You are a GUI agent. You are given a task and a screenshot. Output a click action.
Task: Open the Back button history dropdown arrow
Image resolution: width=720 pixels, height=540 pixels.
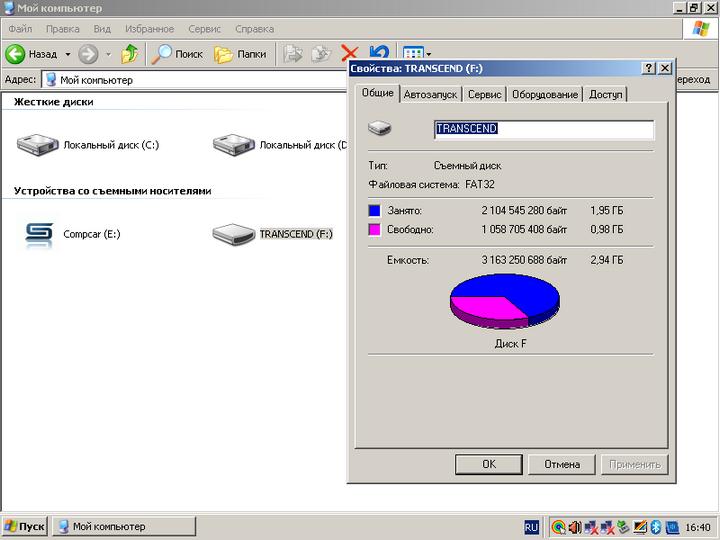(x=68, y=54)
